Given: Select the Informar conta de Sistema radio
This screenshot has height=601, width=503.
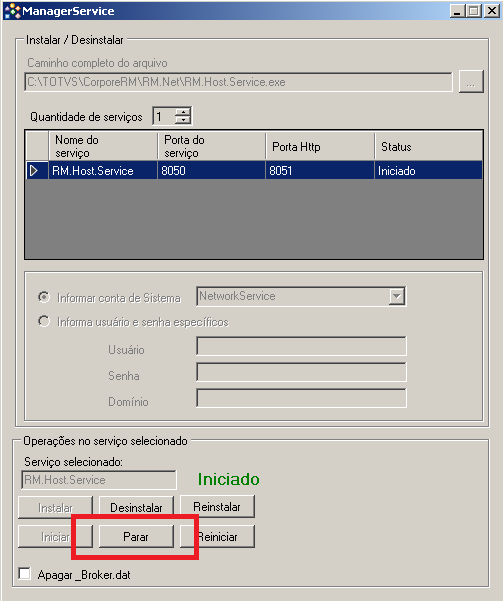Looking at the screenshot, I should pyautogui.click(x=44, y=297).
